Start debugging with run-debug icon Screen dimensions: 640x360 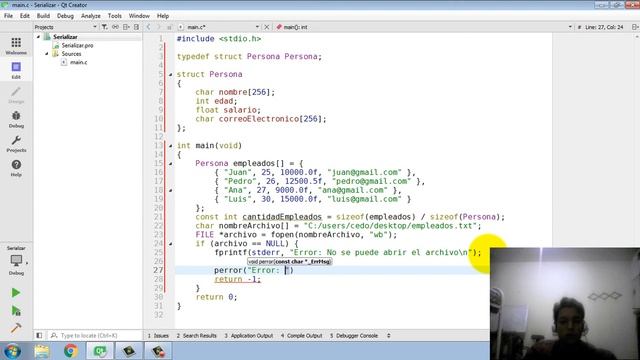pyautogui.click(x=16, y=311)
